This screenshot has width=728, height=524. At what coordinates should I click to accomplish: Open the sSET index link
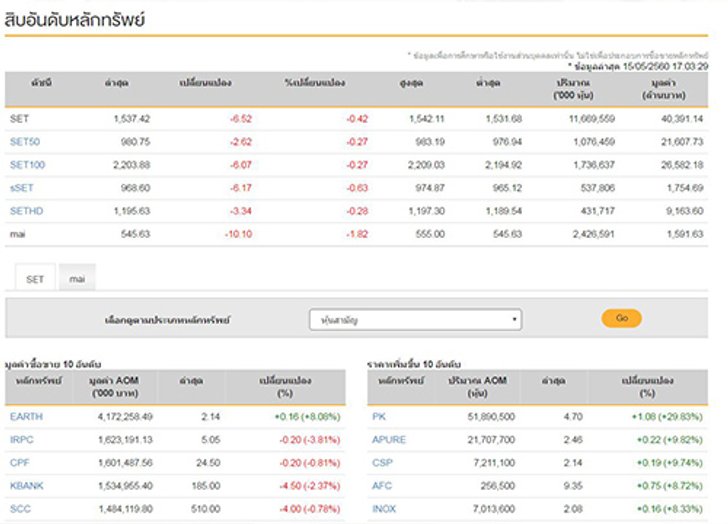pyautogui.click(x=21, y=188)
